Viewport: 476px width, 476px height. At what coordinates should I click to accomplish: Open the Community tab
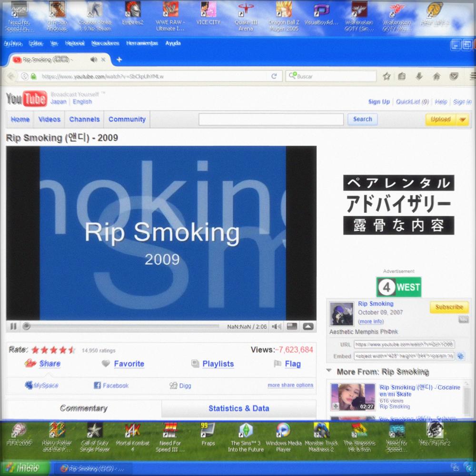point(127,119)
